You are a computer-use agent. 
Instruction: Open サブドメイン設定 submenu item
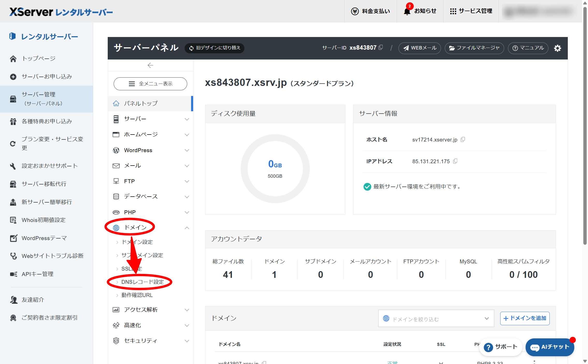click(x=142, y=255)
